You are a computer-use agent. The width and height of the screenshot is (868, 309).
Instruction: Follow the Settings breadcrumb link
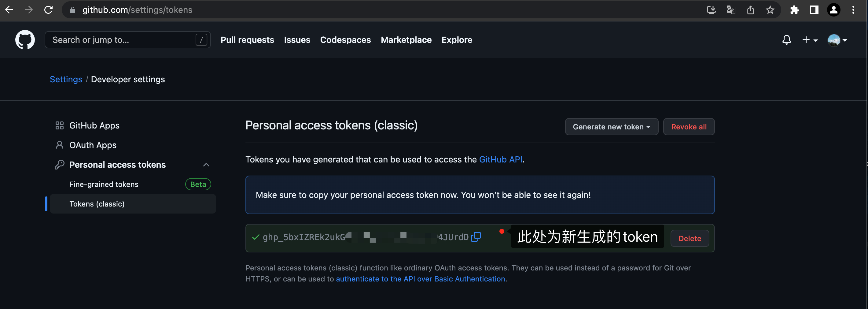click(66, 79)
